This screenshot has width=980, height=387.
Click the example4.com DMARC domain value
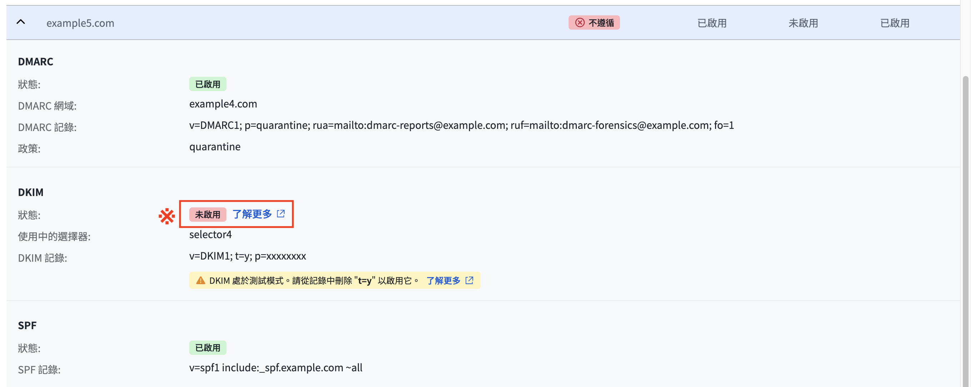click(223, 104)
